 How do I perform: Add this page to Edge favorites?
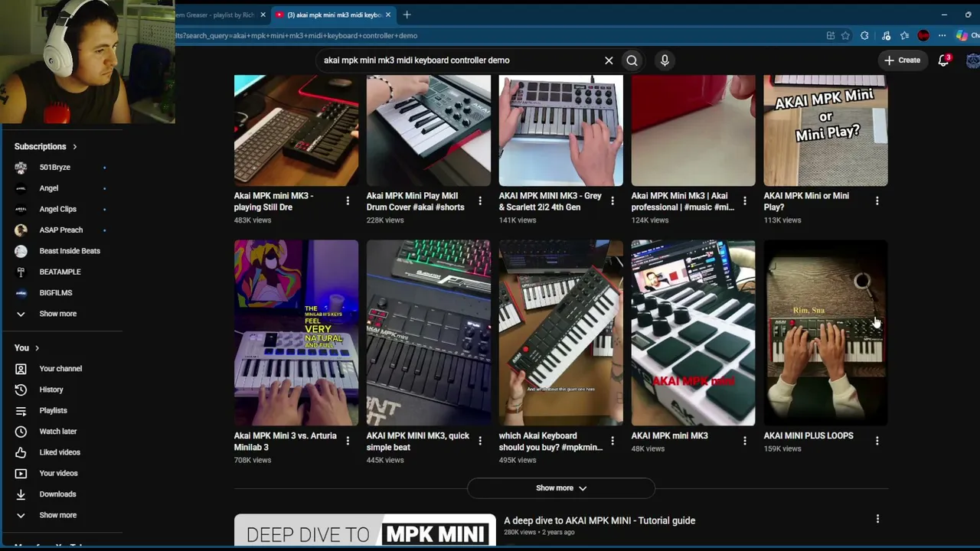click(845, 35)
